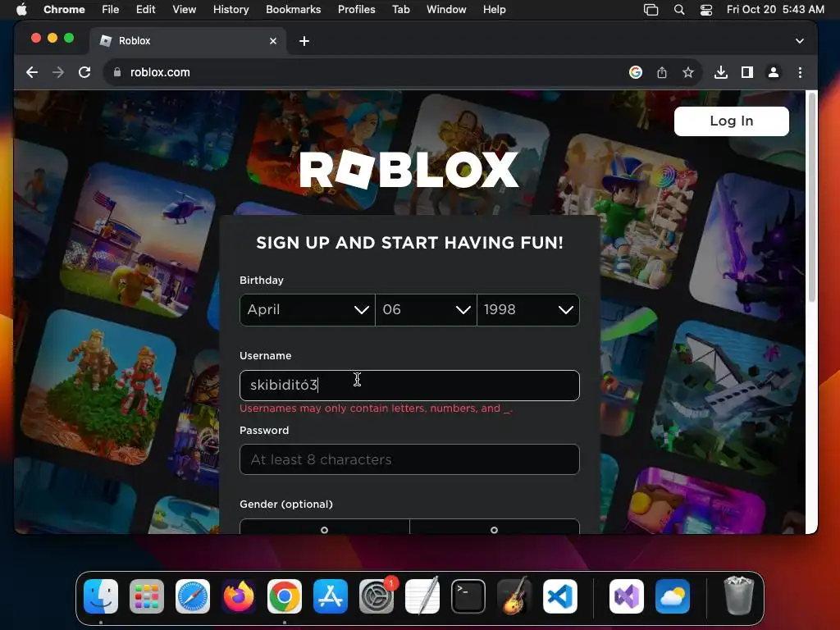Screen dimensions: 840x630
Task: Toggle the Chrome side panel
Action: click(747, 72)
